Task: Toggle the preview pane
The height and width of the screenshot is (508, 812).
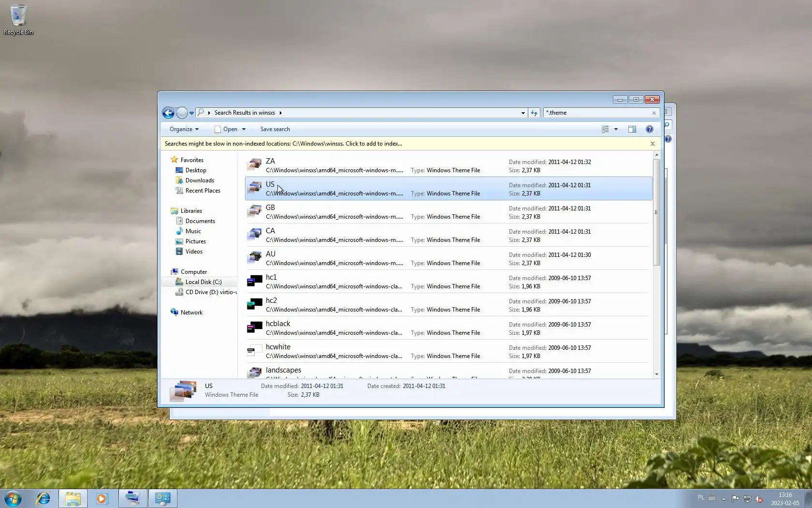Action: tap(632, 129)
